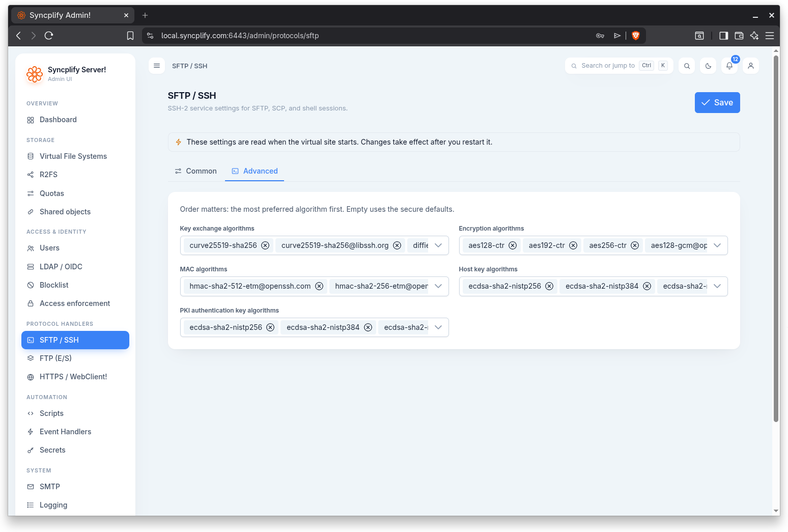
Task: Open the Leo AI sparkle icon
Action: click(x=754, y=36)
